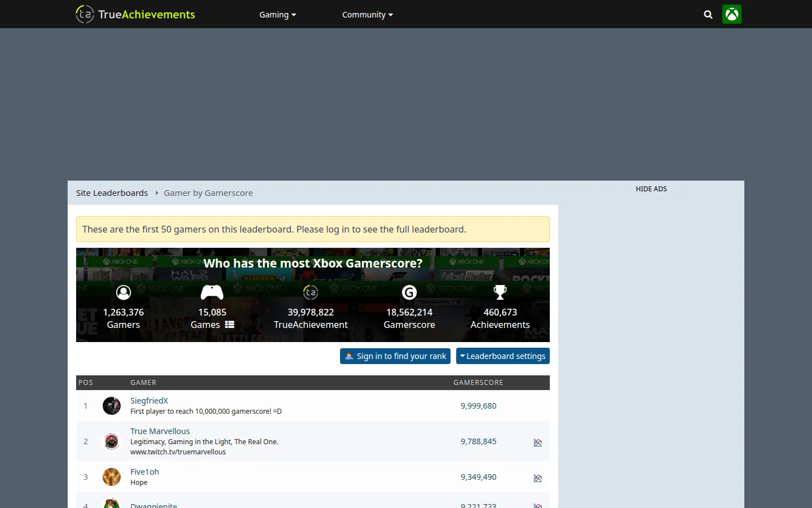This screenshot has width=812, height=508.
Task: Click the game controller icon
Action: tap(212, 292)
